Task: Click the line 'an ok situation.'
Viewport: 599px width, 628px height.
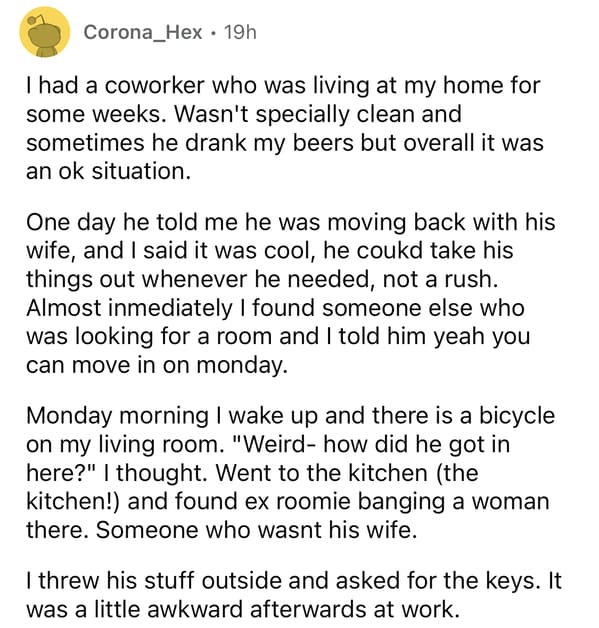Action: (108, 171)
